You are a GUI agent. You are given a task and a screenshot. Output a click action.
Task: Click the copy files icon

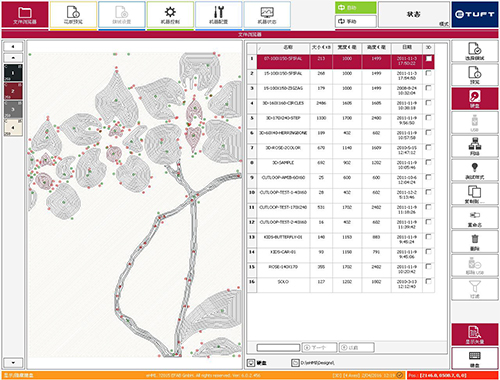[475, 194]
